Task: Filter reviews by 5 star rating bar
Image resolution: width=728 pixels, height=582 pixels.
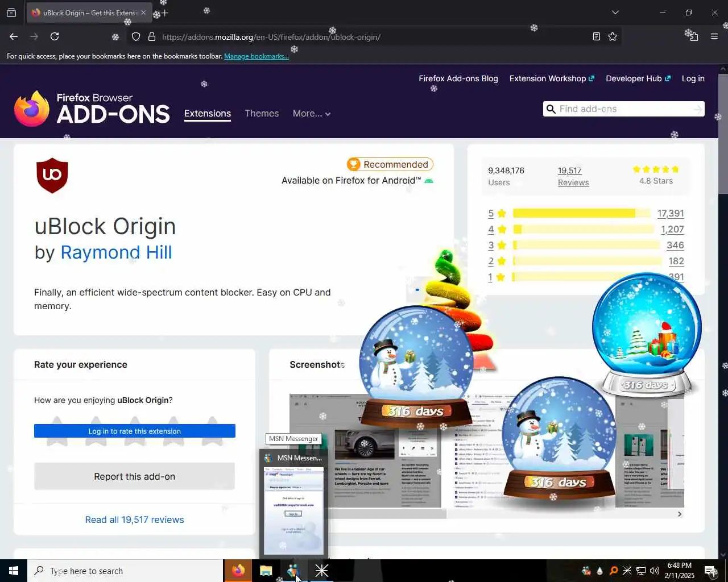Action: pos(581,213)
